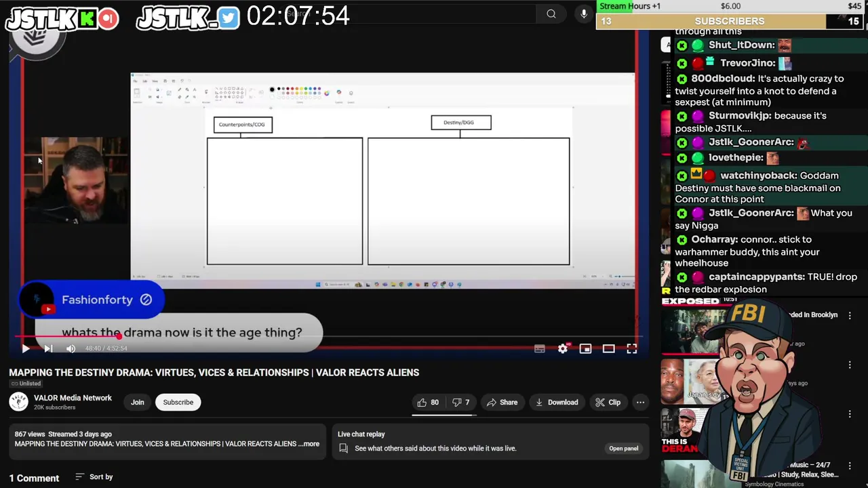
Task: Share the video
Action: [502, 403]
